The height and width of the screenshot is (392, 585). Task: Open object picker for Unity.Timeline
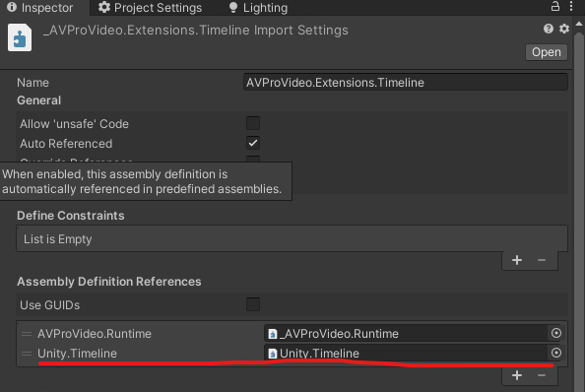pos(555,353)
